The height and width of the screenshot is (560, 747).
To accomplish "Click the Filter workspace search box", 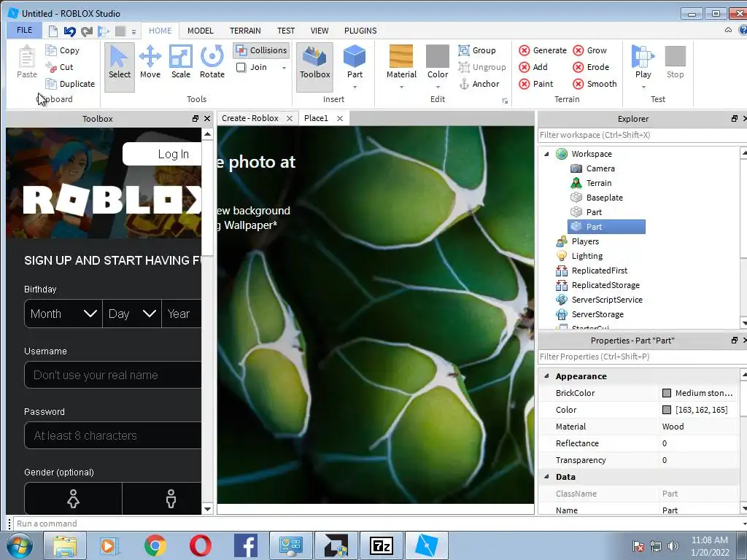I will 642,135.
